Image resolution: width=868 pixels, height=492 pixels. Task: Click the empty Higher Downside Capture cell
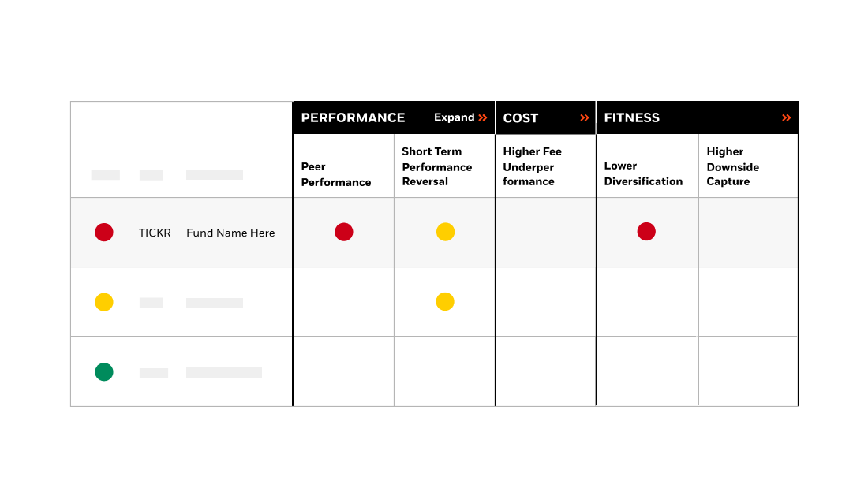point(747,232)
